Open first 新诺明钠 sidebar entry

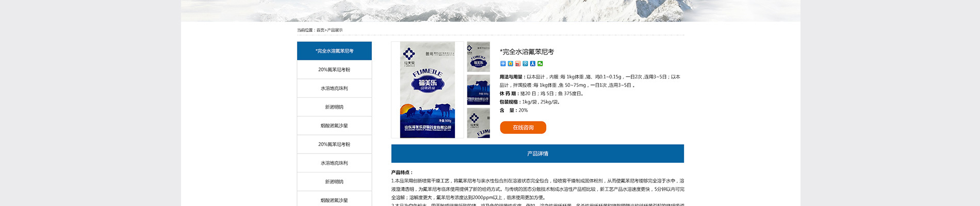(334, 107)
